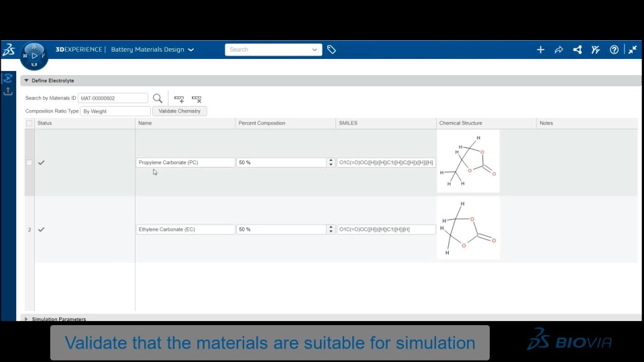Select row number 2
Image resolution: width=644 pixels, height=362 pixels.
pos(30,230)
